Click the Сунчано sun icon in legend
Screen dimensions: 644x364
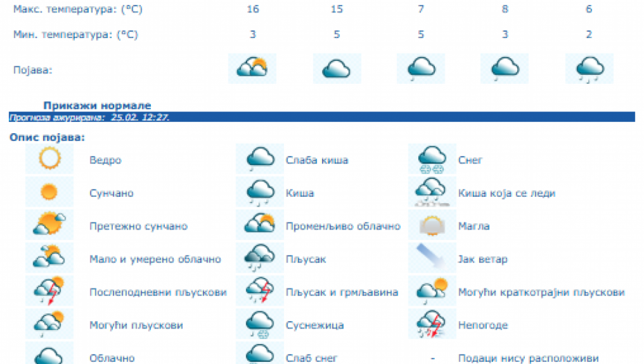(x=49, y=193)
